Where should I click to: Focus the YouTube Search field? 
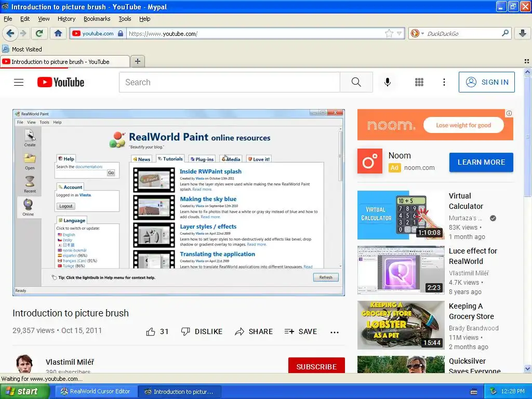[x=229, y=82]
